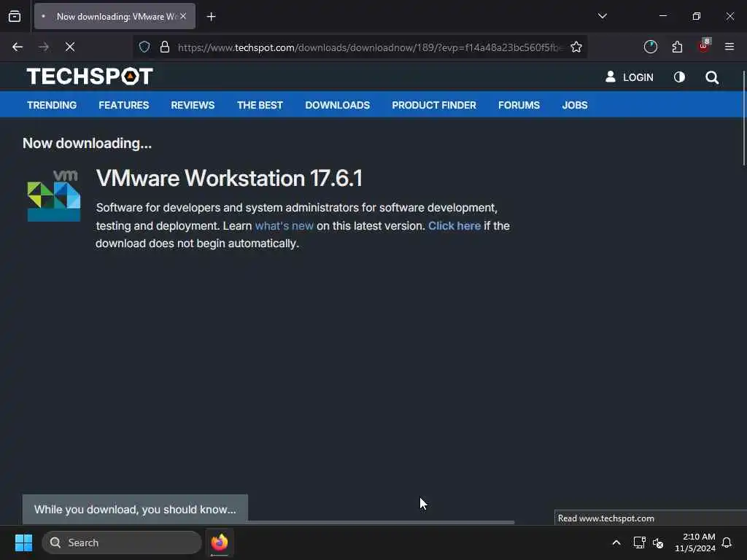747x560 pixels.
Task: Open Firefox View button in tab bar
Action: [x=15, y=17]
